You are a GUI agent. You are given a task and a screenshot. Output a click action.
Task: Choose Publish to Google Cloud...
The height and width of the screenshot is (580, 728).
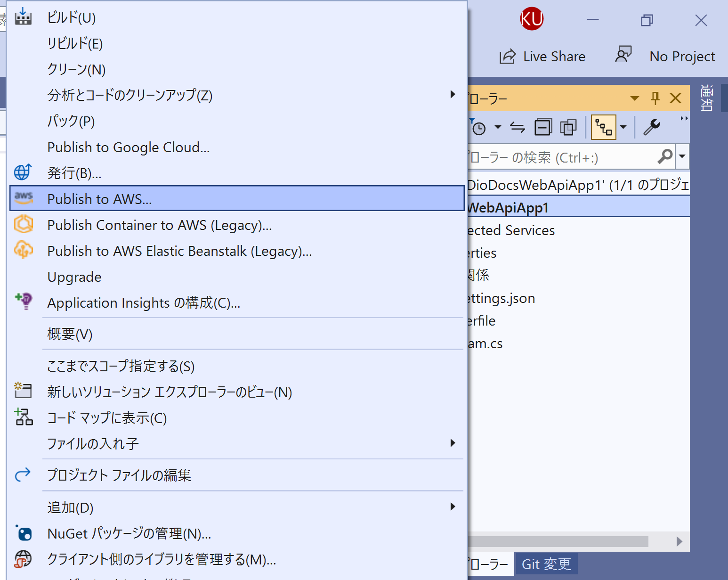pos(237,147)
